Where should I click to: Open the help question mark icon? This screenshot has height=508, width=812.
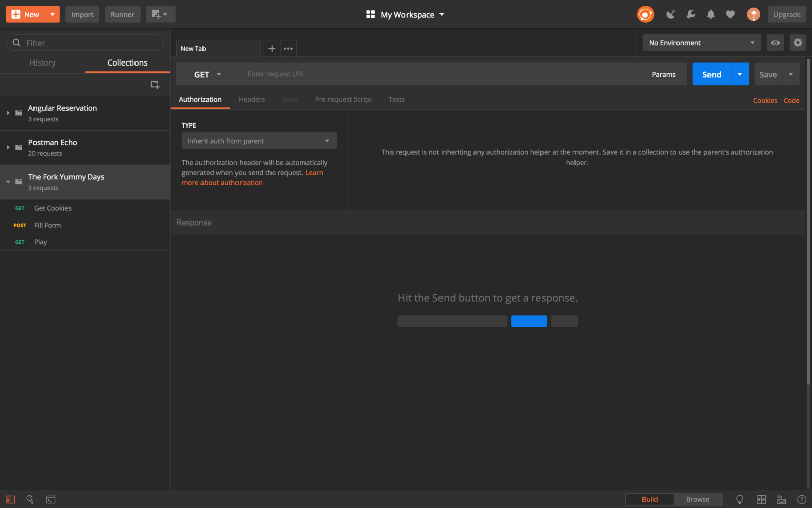[802, 499]
